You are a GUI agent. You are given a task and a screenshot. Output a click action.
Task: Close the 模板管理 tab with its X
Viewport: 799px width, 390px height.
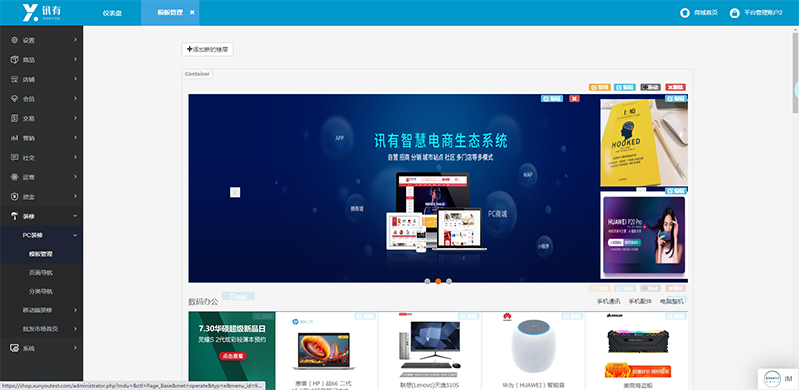pyautogui.click(x=192, y=13)
